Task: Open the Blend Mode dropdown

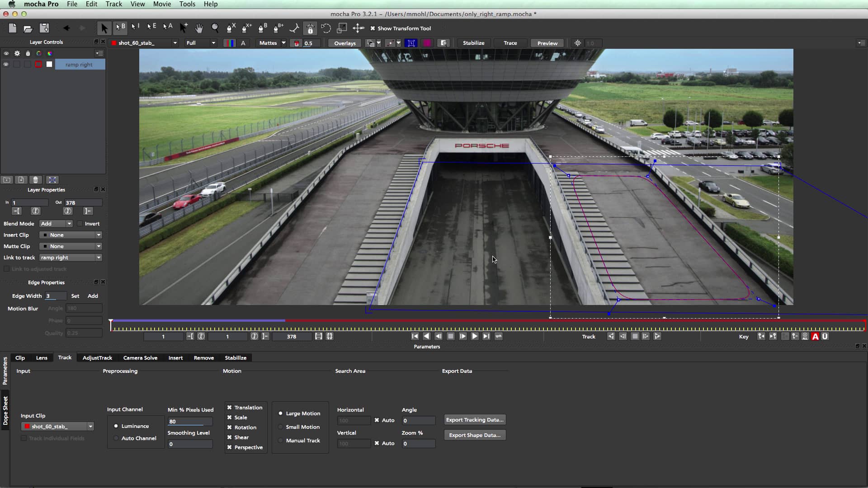Action: click(x=56, y=223)
